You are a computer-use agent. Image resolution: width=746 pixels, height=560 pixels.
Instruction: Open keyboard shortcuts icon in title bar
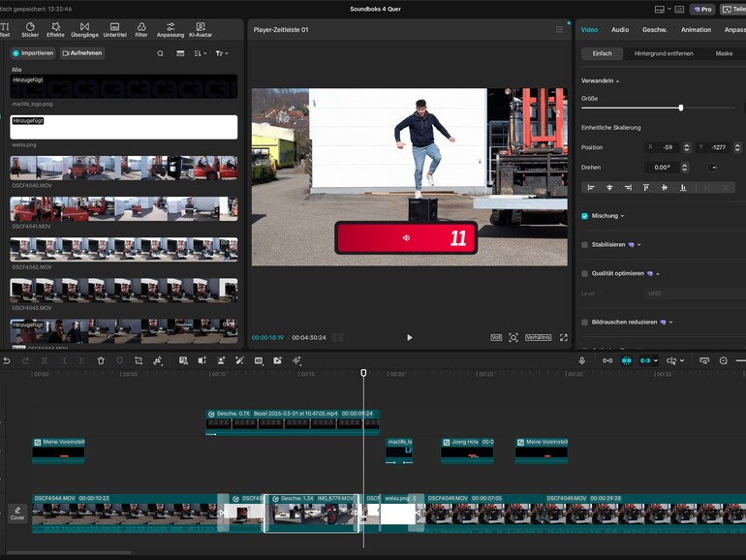[679, 9]
